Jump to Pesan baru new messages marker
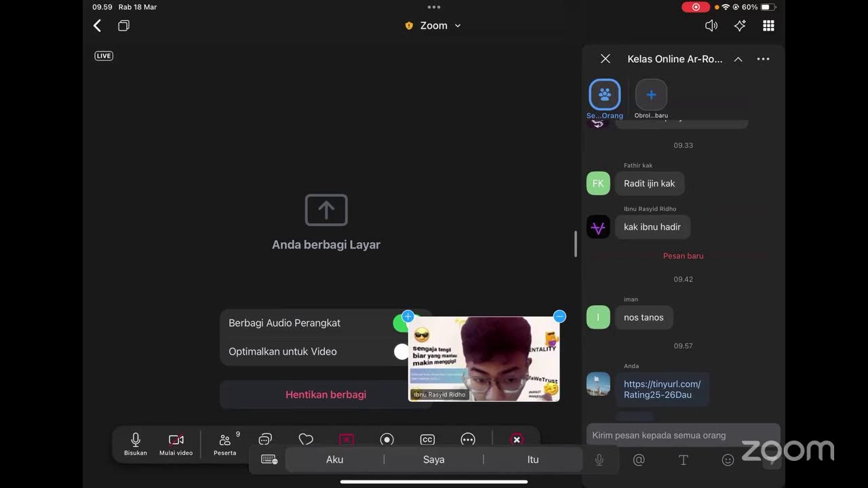The width and height of the screenshot is (868, 488). 683,256
